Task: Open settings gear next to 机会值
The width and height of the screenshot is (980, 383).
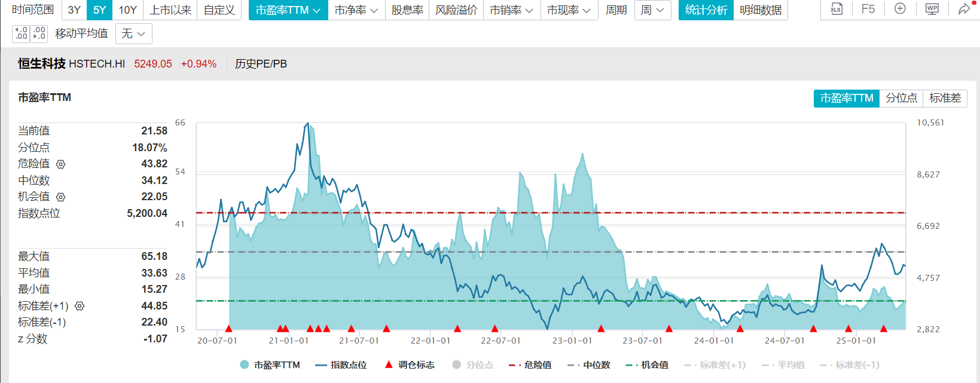Action: [x=60, y=197]
